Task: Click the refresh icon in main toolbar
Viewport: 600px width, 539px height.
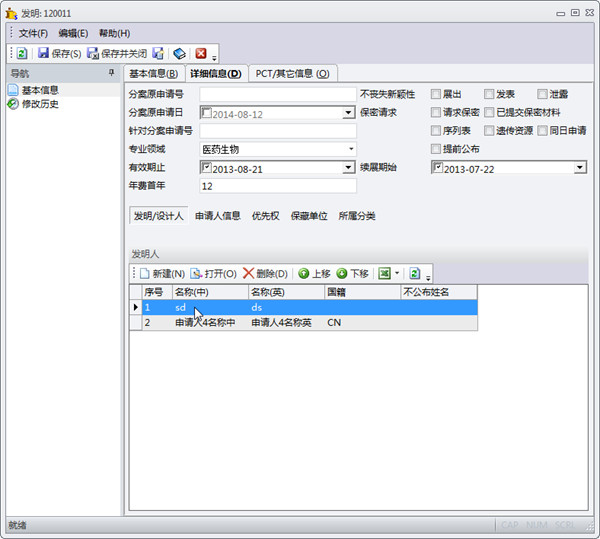Action: pyautogui.click(x=22, y=53)
